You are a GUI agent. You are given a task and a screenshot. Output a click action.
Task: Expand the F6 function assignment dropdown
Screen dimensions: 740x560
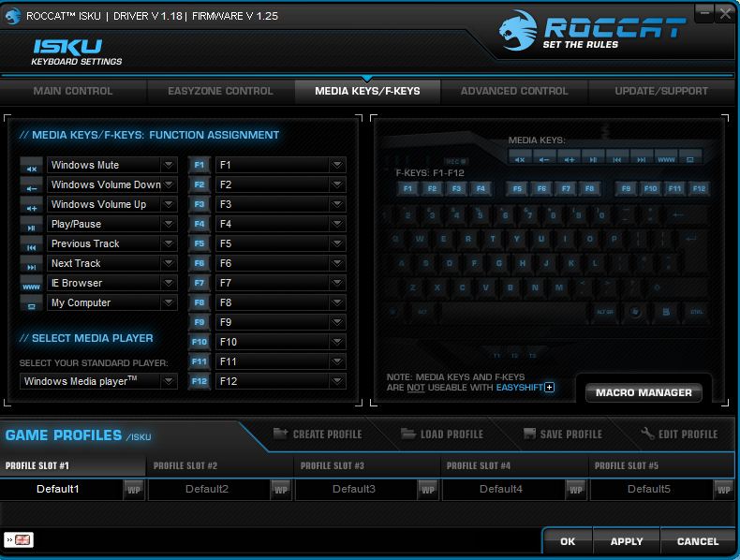point(337,263)
